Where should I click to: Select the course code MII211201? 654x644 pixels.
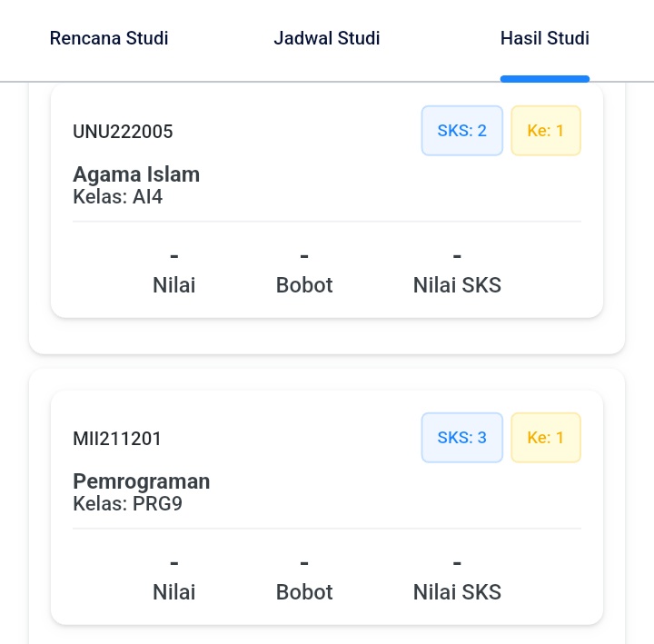point(117,439)
